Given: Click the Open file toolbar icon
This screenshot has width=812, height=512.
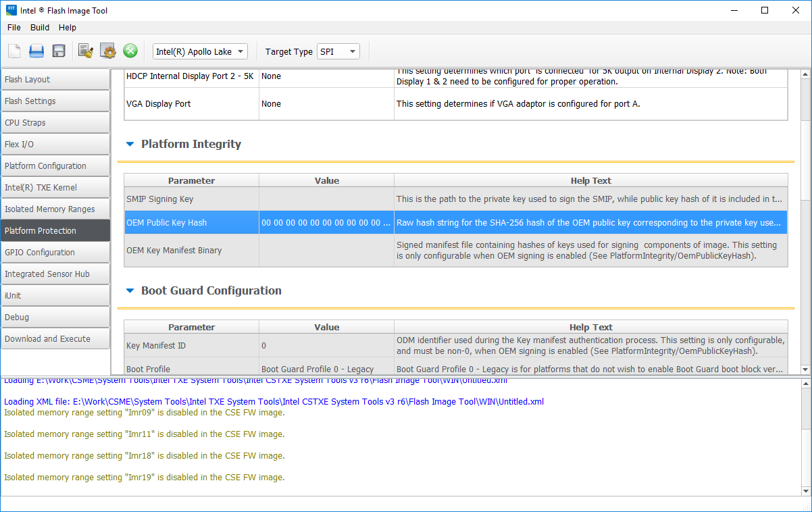Looking at the screenshot, I should pos(36,51).
